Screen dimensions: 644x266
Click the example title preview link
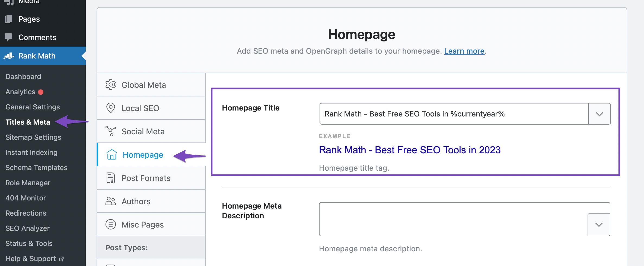410,150
